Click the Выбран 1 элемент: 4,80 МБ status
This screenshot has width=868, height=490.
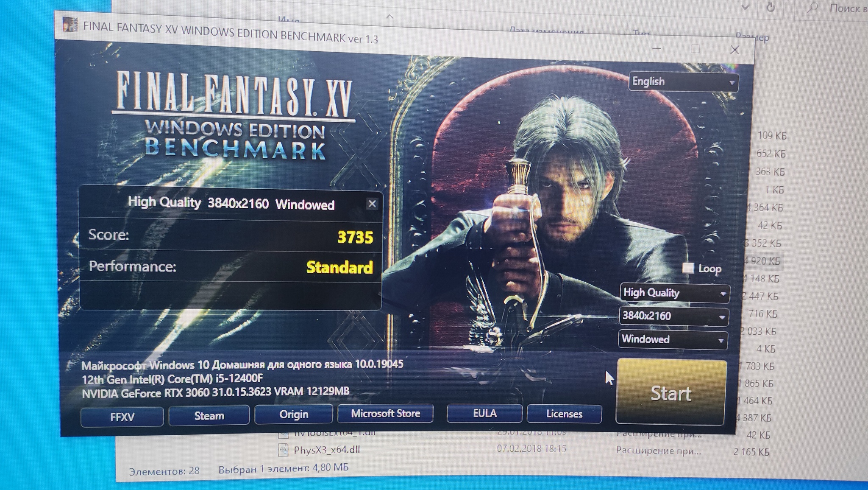(x=283, y=468)
